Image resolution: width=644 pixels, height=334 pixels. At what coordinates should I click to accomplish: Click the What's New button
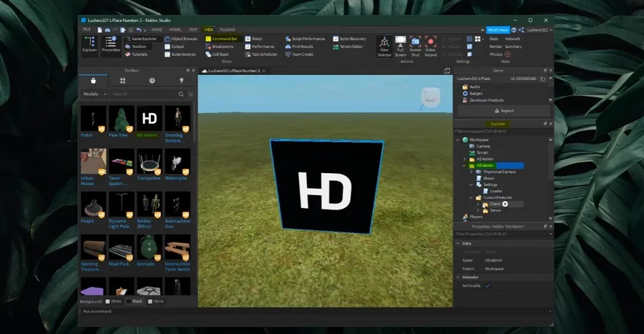tap(498, 30)
